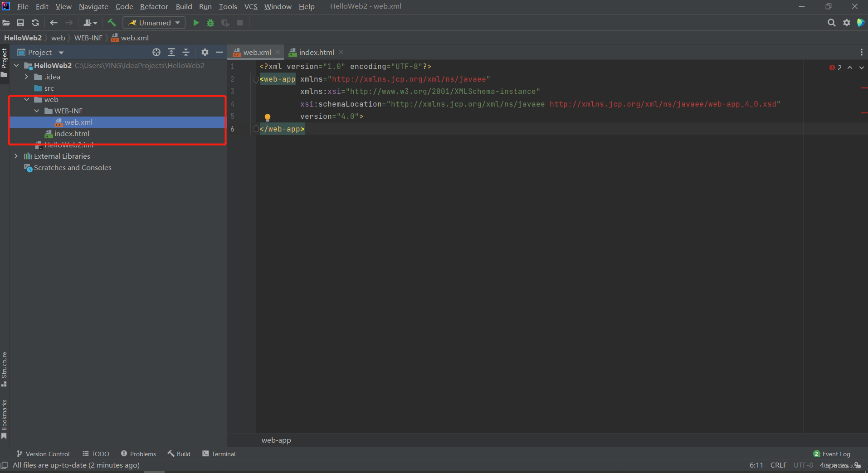
Task: Go to next highlighted error arrow
Action: (x=862, y=68)
